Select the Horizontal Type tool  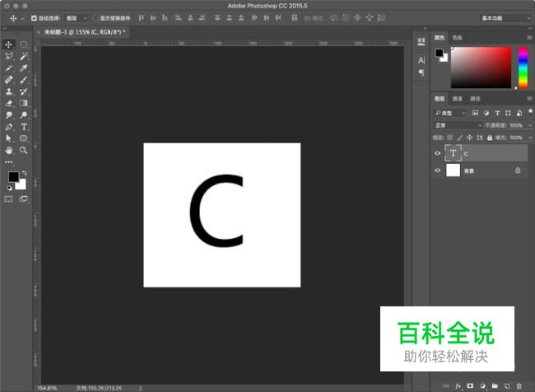[x=24, y=128]
